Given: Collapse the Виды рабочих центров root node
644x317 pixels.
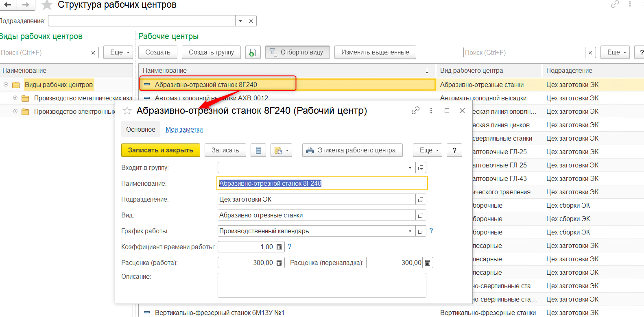Looking at the screenshot, I should pos(6,85).
